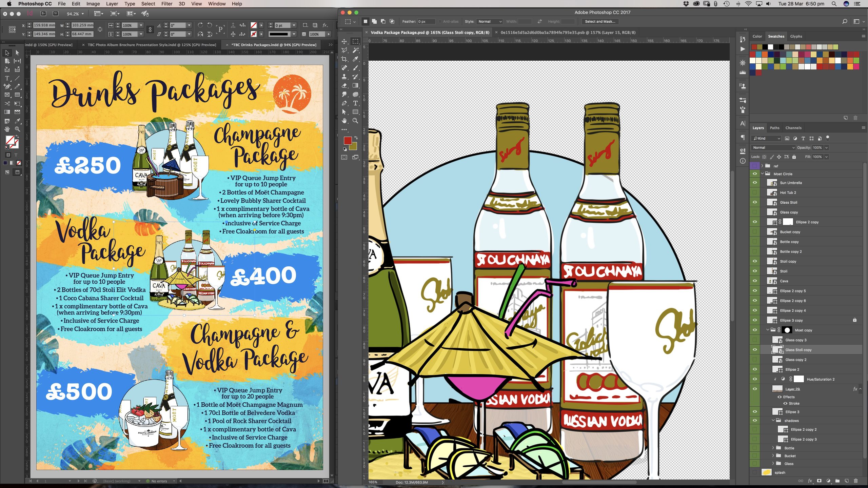Select the Healing Brush tool
Image resolution: width=868 pixels, height=488 pixels.
coord(344,68)
